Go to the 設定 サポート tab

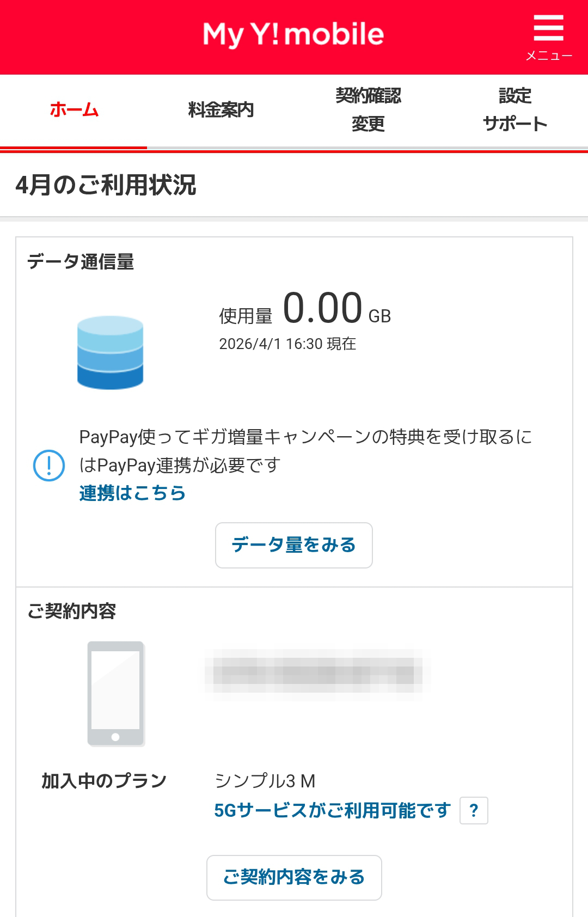pyautogui.click(x=515, y=110)
